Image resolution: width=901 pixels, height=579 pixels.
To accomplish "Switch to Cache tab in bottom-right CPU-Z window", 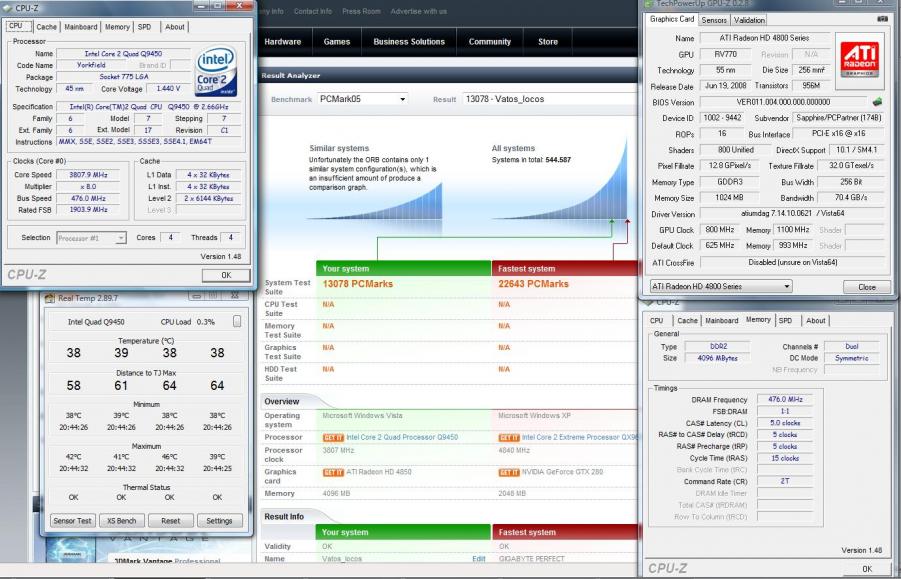I will point(687,321).
